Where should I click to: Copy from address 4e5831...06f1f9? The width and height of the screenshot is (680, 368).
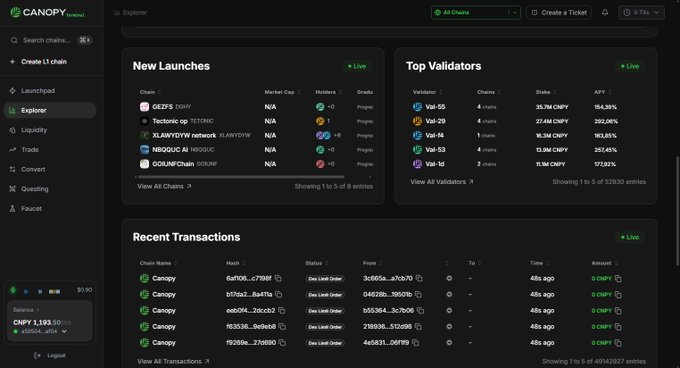pyautogui.click(x=415, y=342)
